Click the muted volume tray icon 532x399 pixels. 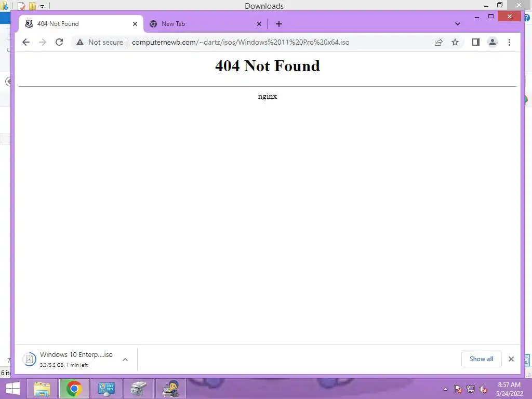[x=483, y=389]
